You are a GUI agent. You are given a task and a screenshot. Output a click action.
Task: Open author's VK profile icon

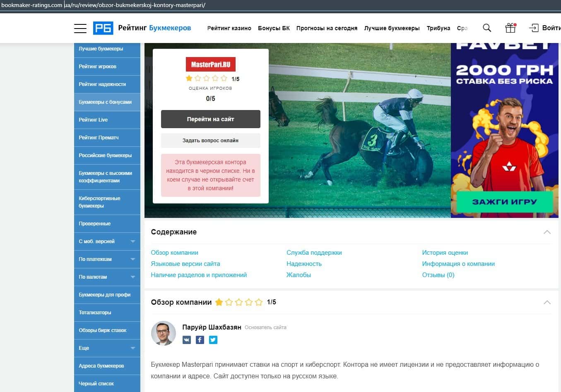click(187, 340)
